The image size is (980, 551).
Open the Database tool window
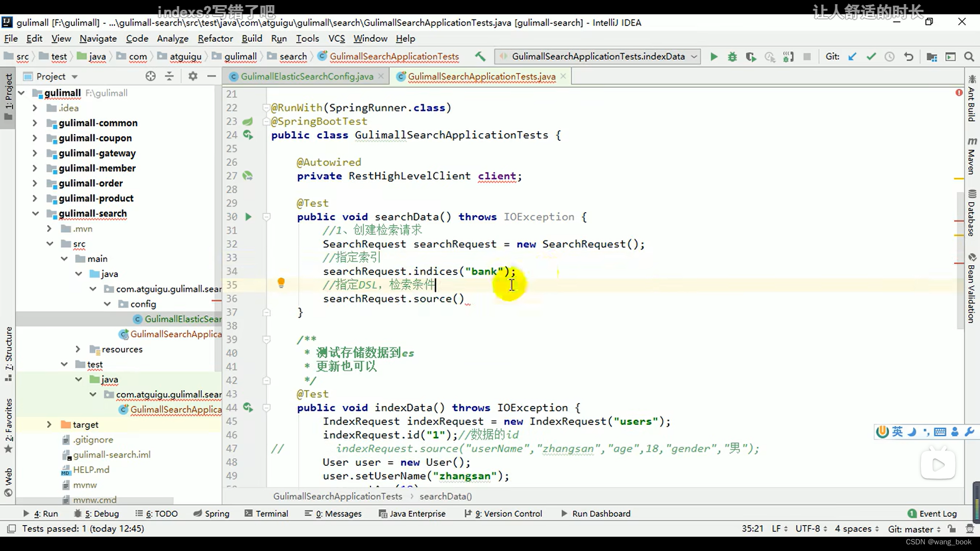pyautogui.click(x=972, y=213)
